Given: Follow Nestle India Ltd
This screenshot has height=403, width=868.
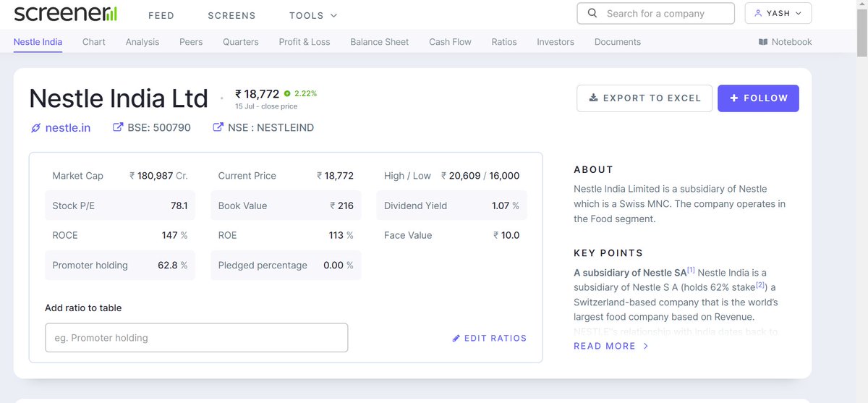Looking at the screenshot, I should tap(758, 98).
